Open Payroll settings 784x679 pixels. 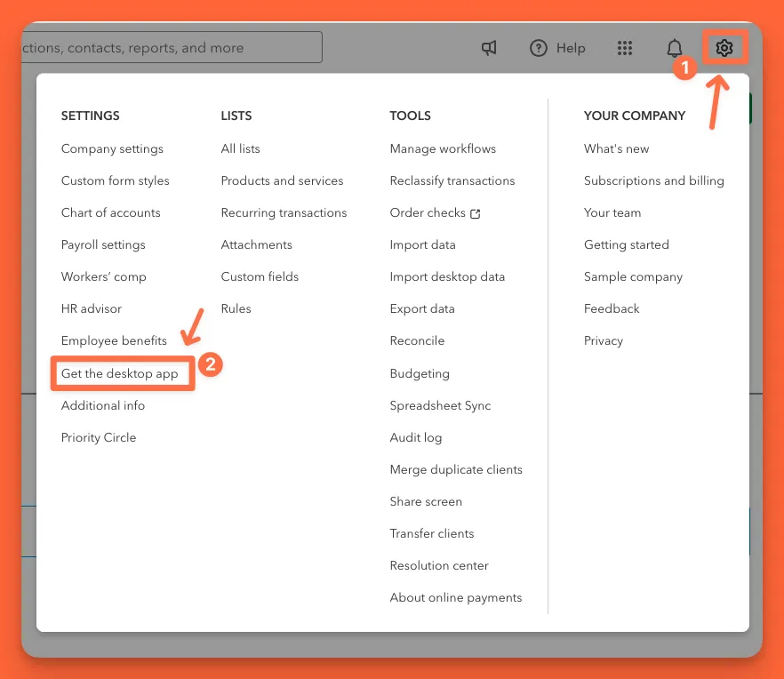(x=103, y=245)
